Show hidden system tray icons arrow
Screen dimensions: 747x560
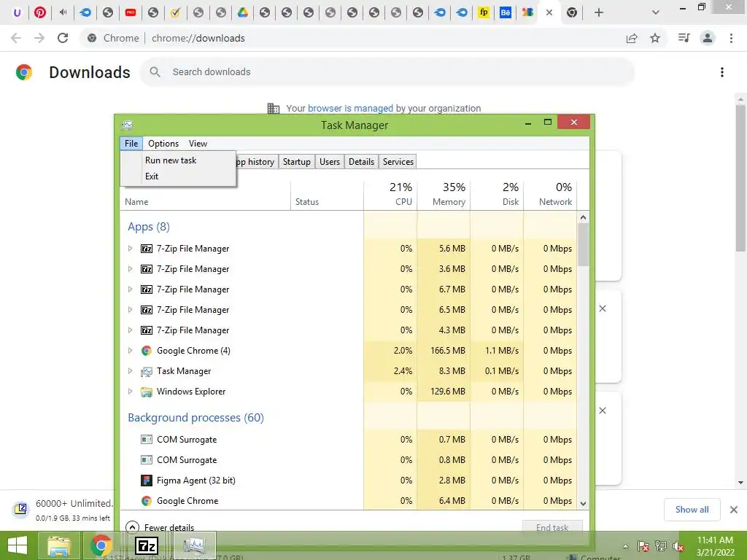(625, 546)
